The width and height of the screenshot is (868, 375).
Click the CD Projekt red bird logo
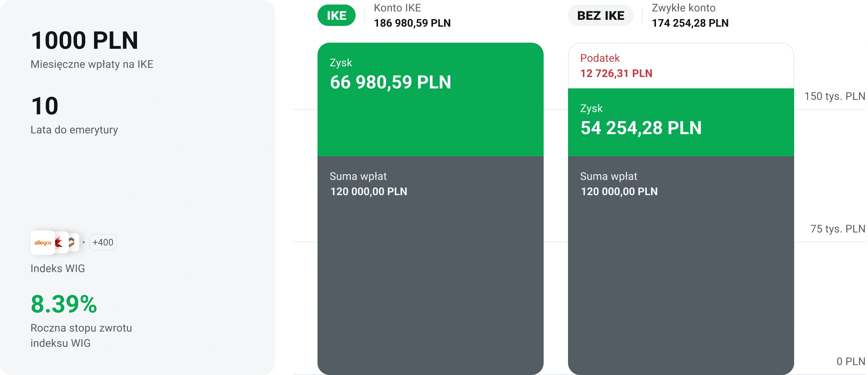pyautogui.click(x=60, y=242)
